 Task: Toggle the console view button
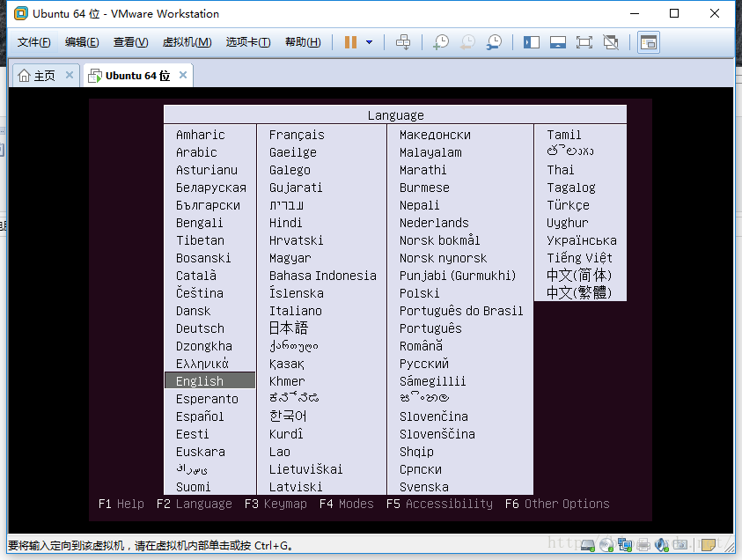[649, 42]
